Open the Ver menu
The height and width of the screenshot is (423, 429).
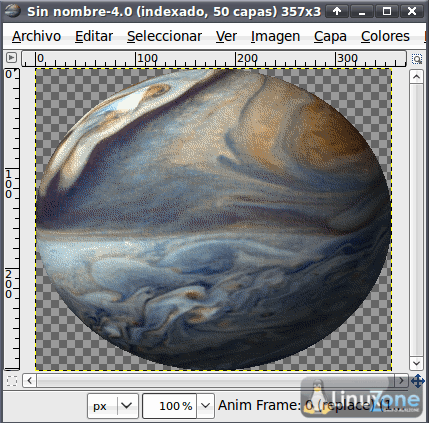point(226,36)
